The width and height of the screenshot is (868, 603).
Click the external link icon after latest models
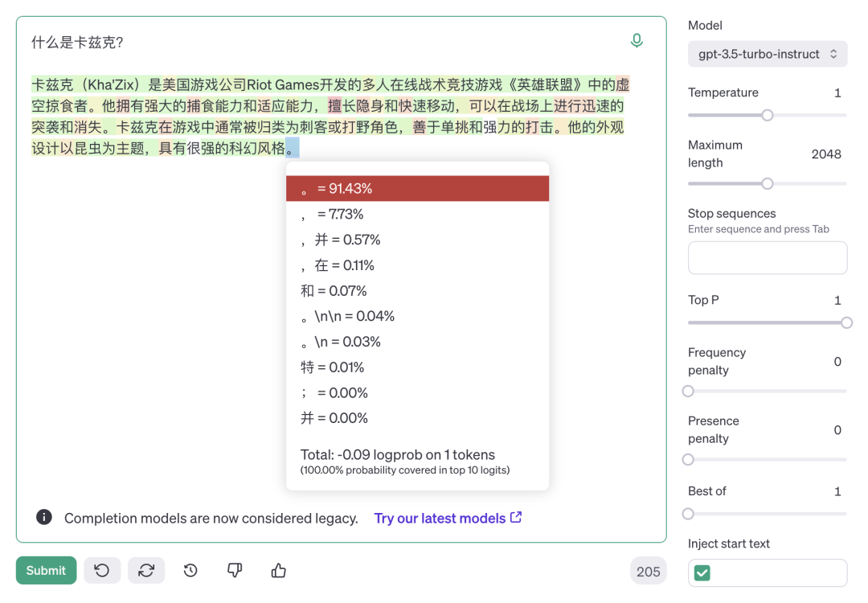[x=516, y=517]
